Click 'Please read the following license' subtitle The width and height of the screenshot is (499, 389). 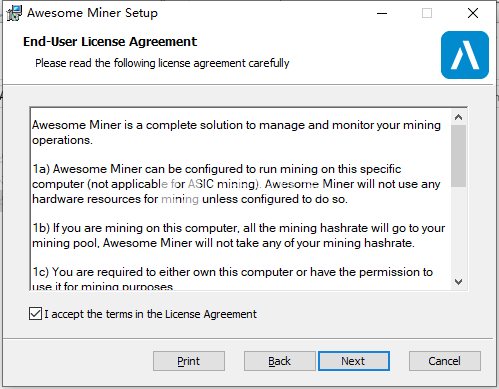click(162, 63)
